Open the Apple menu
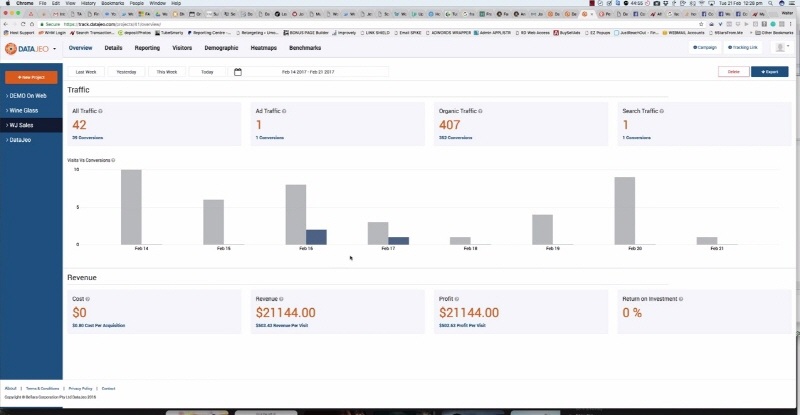 (8, 3)
